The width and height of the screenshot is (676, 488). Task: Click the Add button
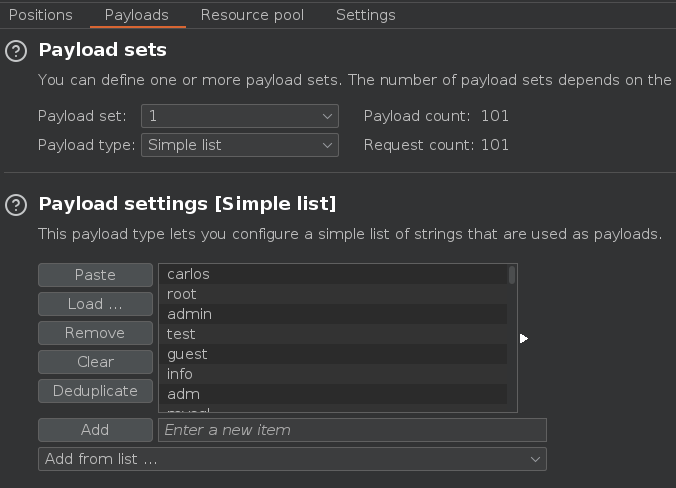(95, 430)
